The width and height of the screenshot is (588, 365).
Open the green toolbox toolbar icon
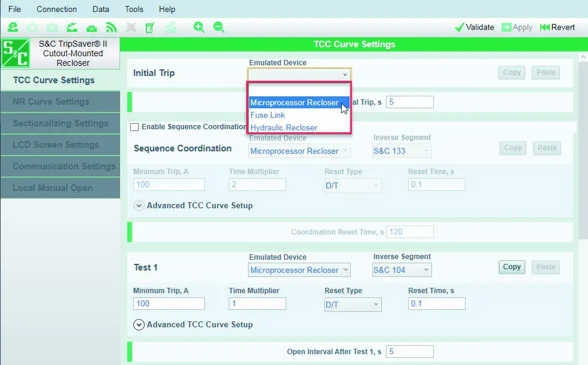tap(91, 28)
